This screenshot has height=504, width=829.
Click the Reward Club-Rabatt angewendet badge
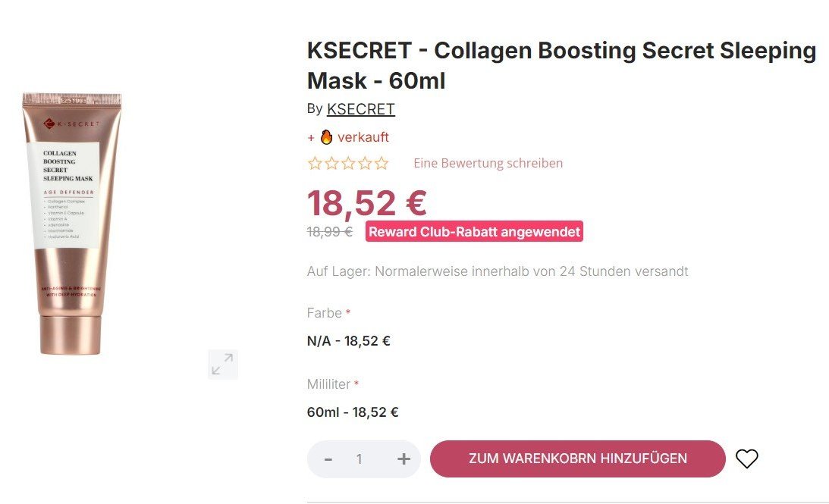point(474,232)
